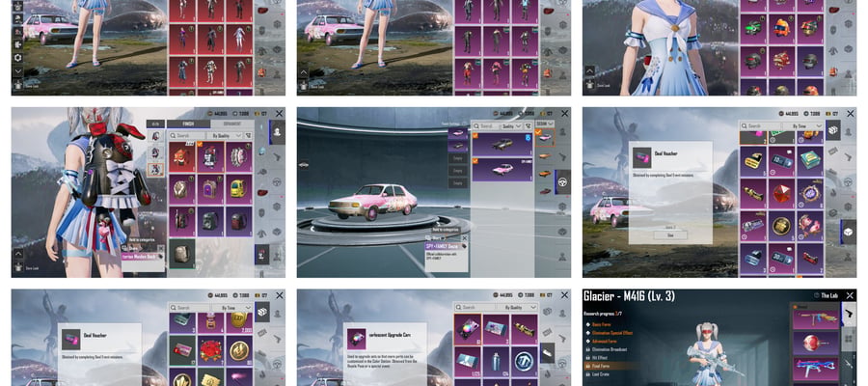Select Advanced Form in Glacier research list
The height and width of the screenshot is (386, 868).
click(605, 342)
